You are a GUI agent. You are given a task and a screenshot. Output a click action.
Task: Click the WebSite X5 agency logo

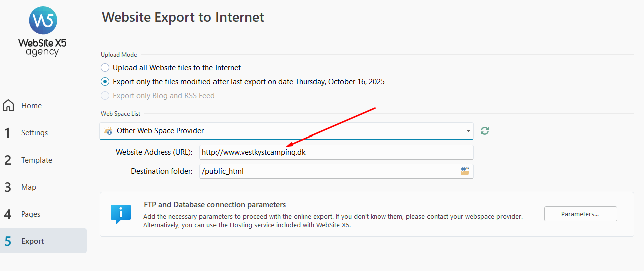[42, 30]
